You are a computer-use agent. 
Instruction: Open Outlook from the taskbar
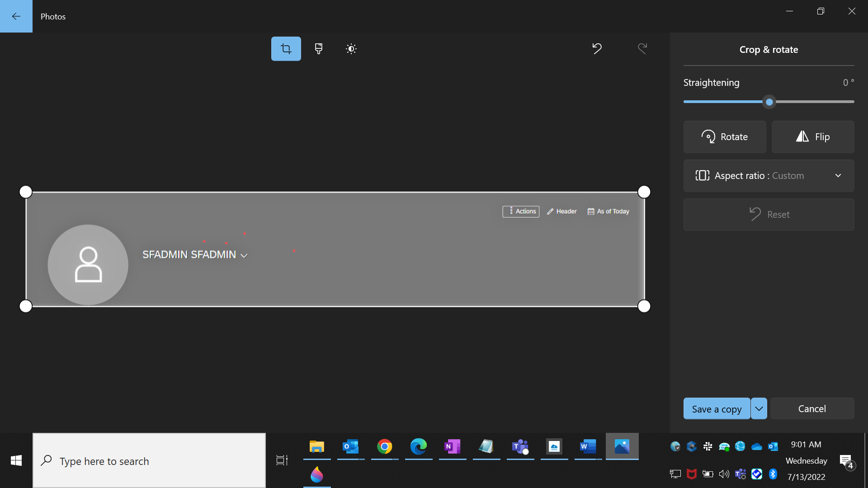click(x=351, y=446)
